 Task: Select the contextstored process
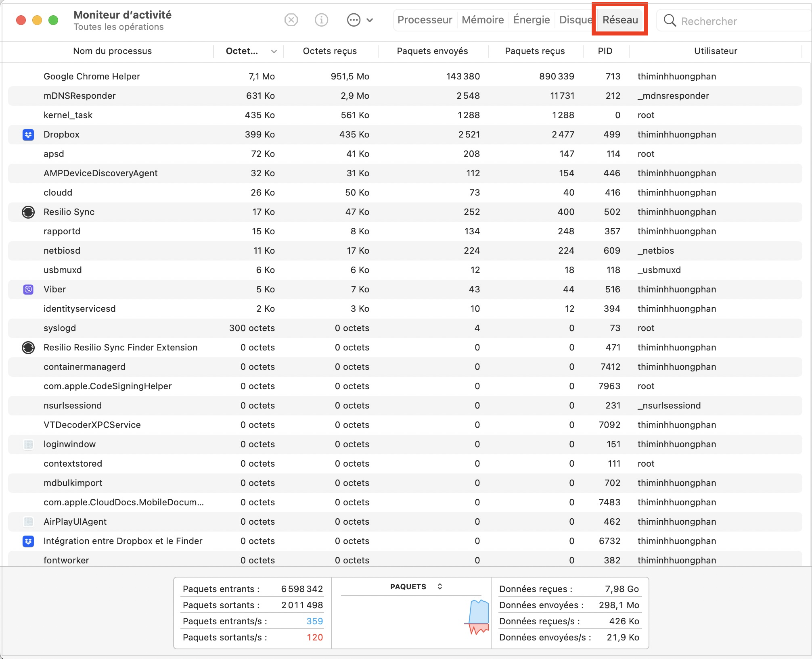(x=405, y=464)
